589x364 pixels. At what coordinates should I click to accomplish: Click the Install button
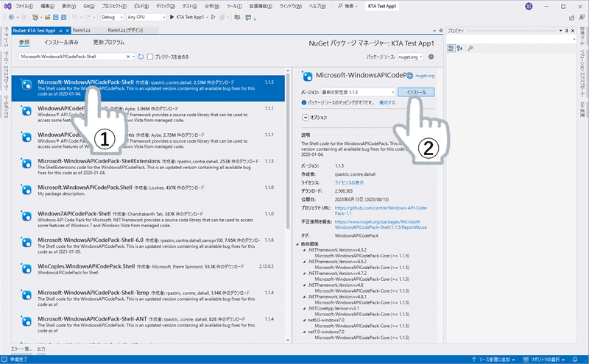point(416,92)
